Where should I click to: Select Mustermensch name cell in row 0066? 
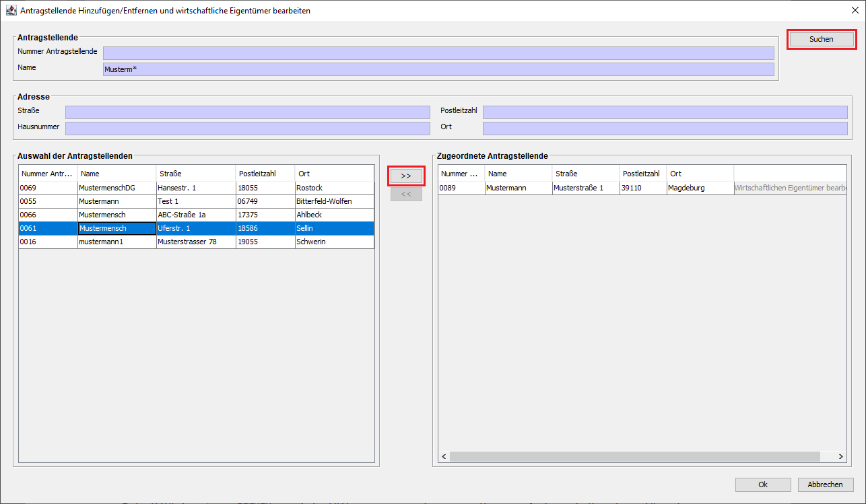117,215
